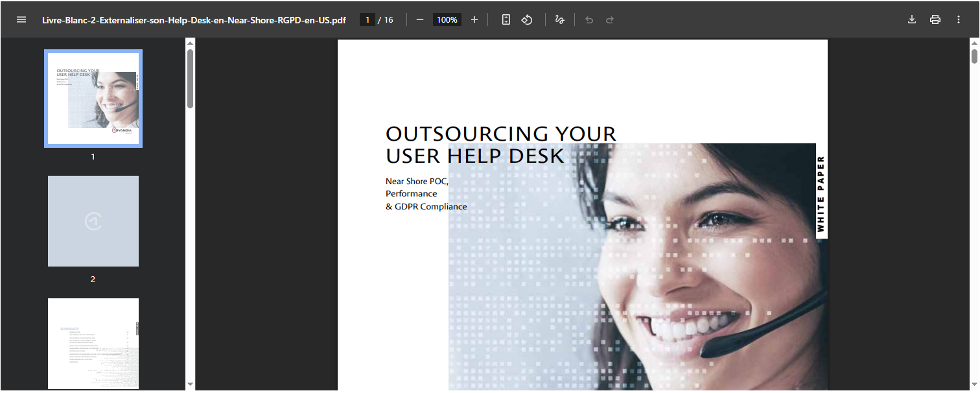This screenshot has height=393, width=980.
Task: Click the '/ 16' total pages text
Action: [386, 20]
